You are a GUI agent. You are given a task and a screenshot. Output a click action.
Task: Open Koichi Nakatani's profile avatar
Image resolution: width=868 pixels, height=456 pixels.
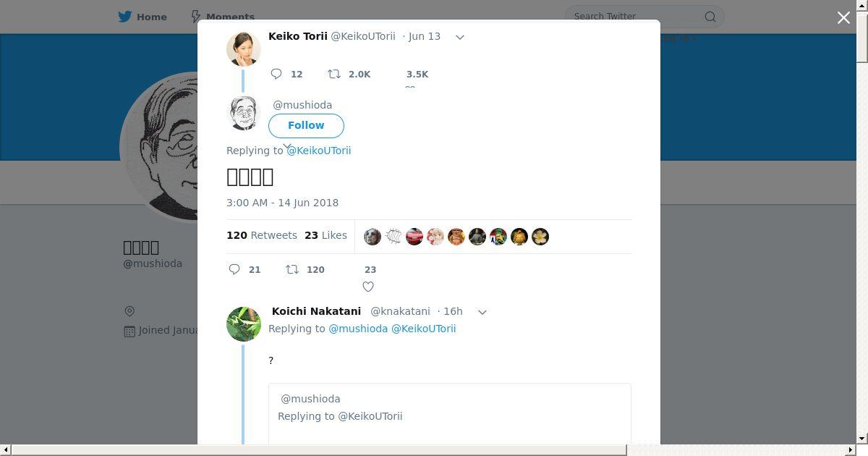(x=244, y=324)
